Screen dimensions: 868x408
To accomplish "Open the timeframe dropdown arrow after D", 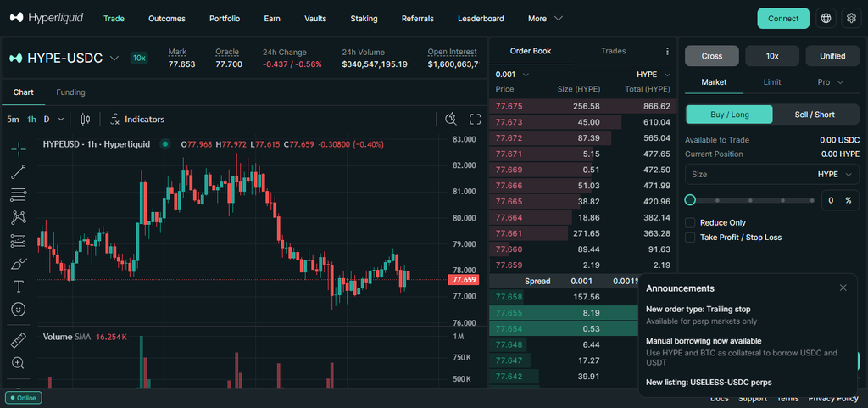I will pos(61,119).
